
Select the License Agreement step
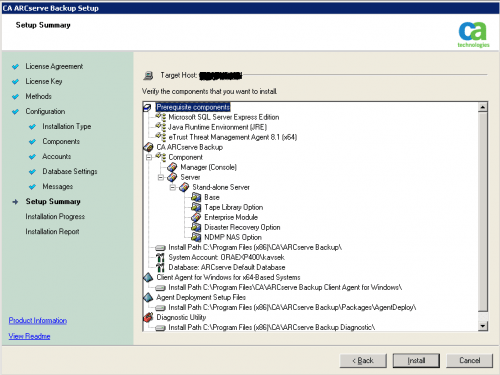tap(54, 66)
